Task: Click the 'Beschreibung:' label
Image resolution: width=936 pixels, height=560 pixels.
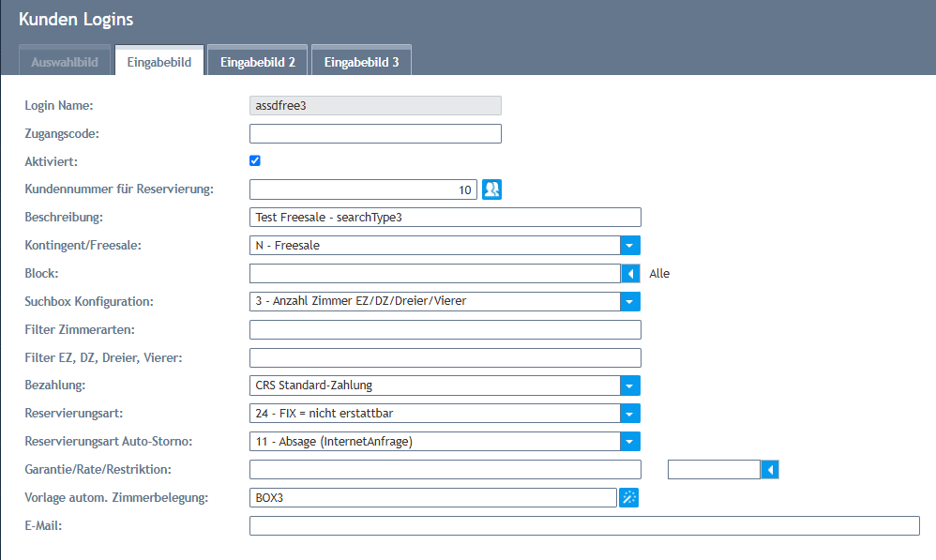Action: 64,218
